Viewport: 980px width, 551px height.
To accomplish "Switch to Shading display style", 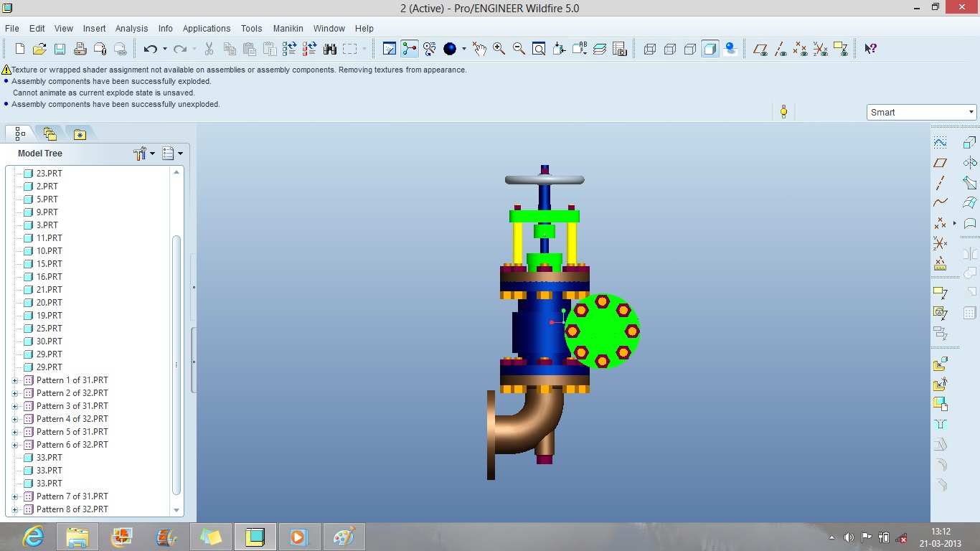I will coord(710,49).
